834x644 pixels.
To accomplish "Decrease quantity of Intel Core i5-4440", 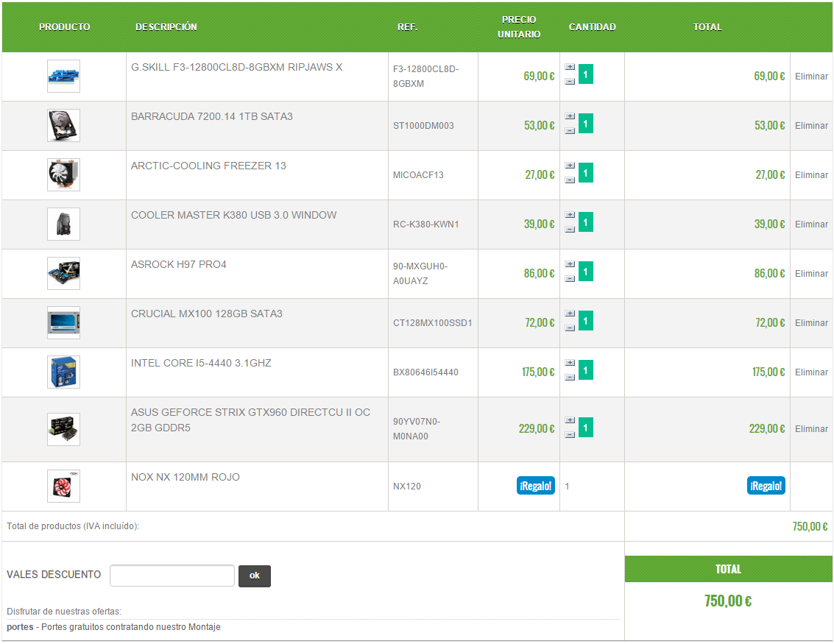I will pyautogui.click(x=570, y=378).
